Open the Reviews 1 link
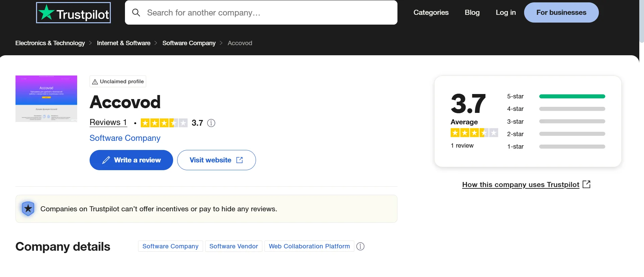The width and height of the screenshot is (644, 277). (108, 122)
